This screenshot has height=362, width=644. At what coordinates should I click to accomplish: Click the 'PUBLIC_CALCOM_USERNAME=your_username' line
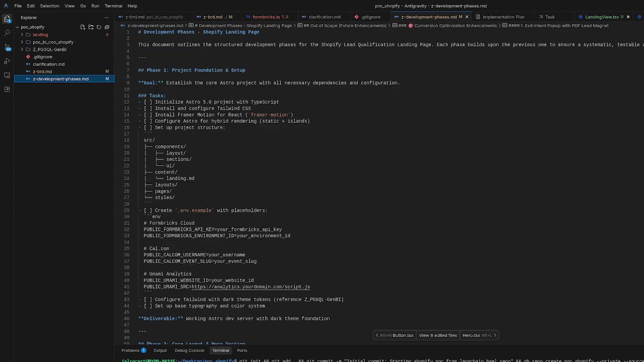tap(194, 255)
